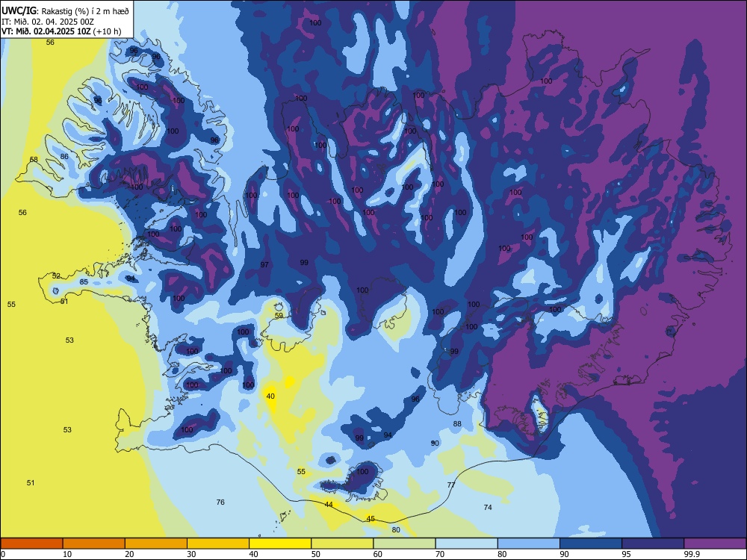Click the '97' humidity value on the map
The image size is (747, 560).
point(264,265)
